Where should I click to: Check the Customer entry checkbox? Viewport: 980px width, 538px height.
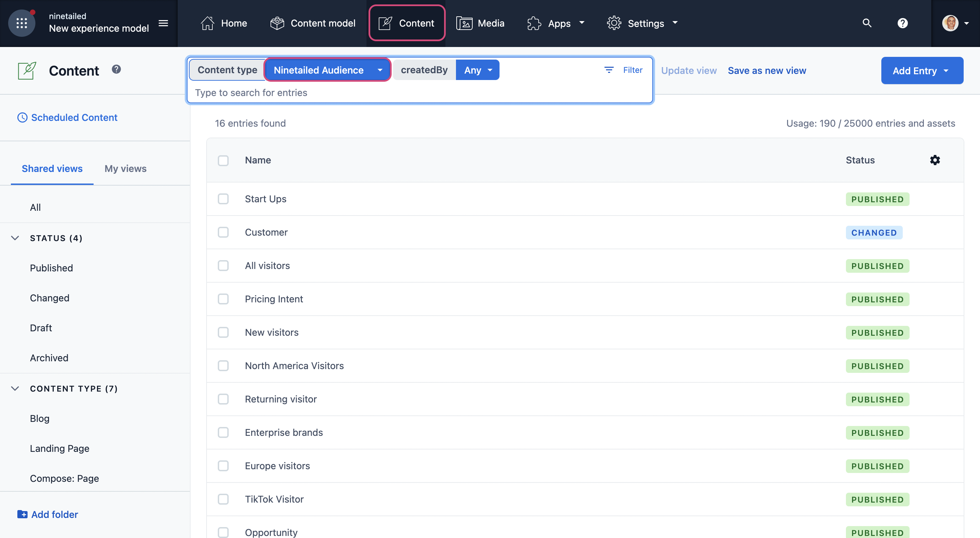click(x=223, y=232)
